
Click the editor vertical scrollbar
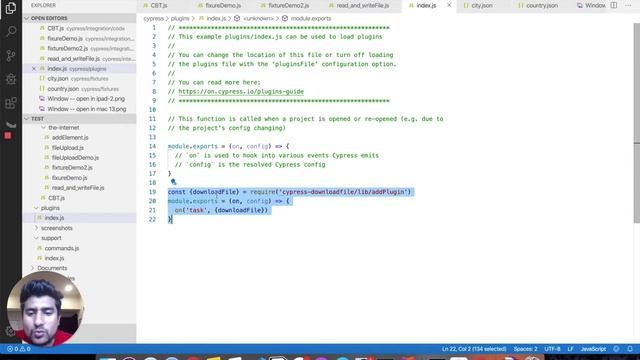[x=636, y=122]
